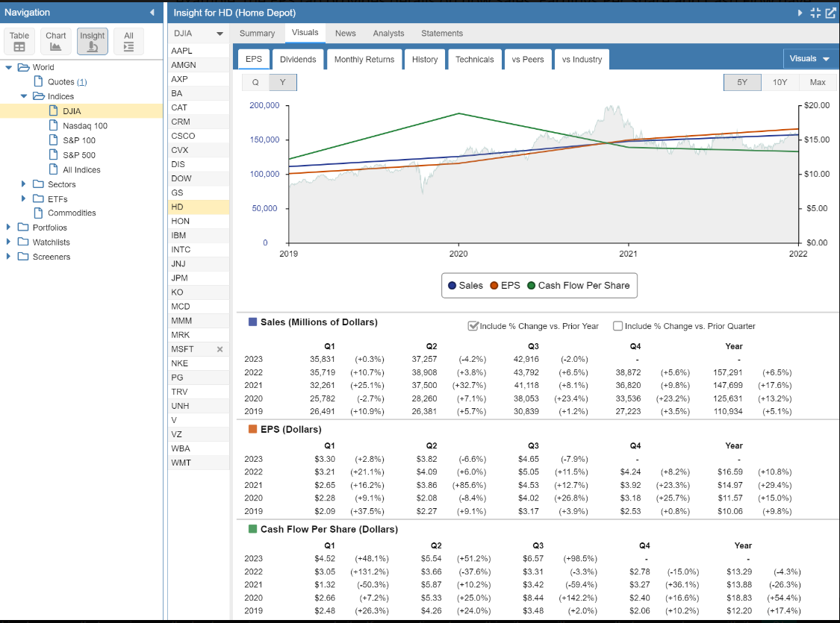The width and height of the screenshot is (840, 623).
Task: Open S&P 500 in the tree
Action: [x=78, y=155]
